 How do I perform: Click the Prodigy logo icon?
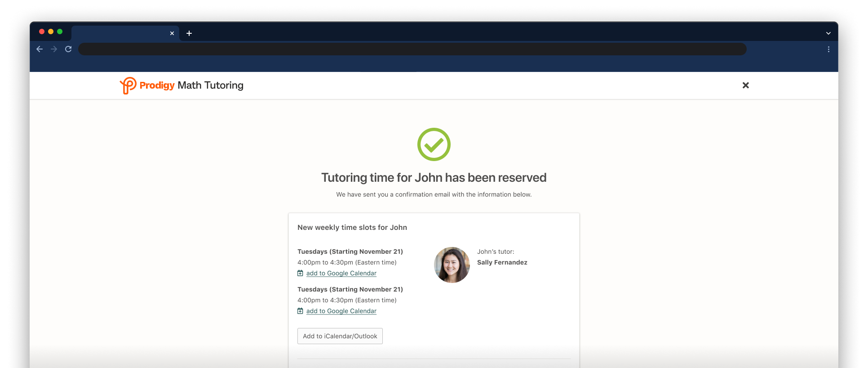[x=128, y=85]
